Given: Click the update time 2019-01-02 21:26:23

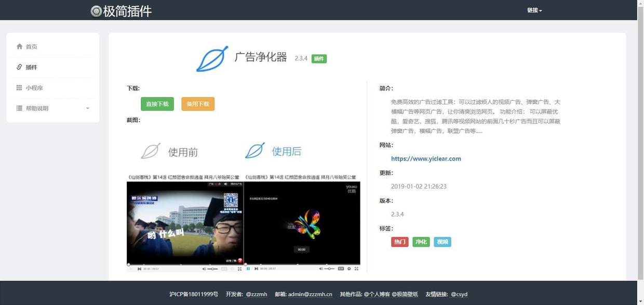Looking at the screenshot, I should pyautogui.click(x=419, y=186).
